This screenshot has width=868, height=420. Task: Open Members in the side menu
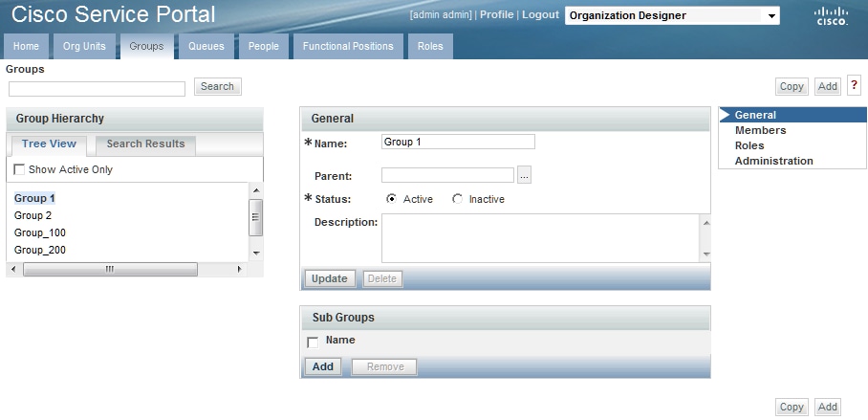761,130
